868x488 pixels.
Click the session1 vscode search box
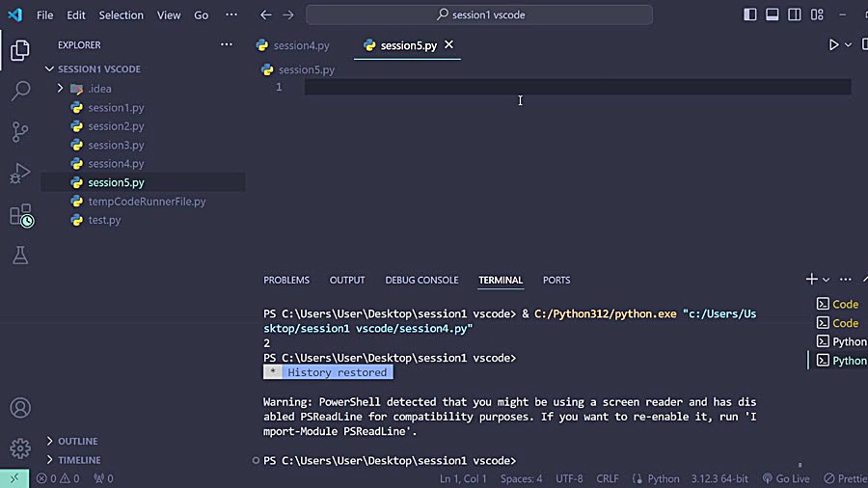(479, 14)
